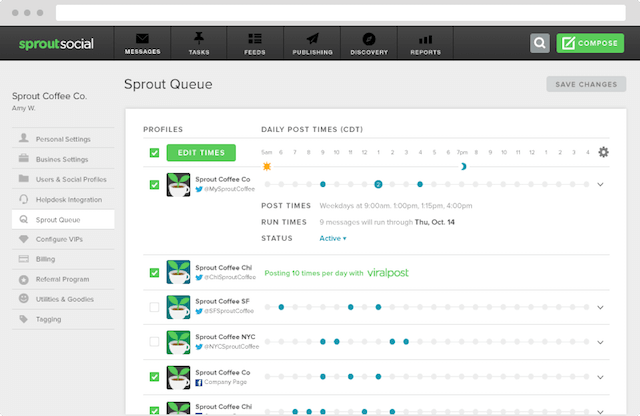Image resolution: width=640 pixels, height=416 pixels.
Task: Click the Sprout Coffee SF avatar
Action: click(x=178, y=307)
